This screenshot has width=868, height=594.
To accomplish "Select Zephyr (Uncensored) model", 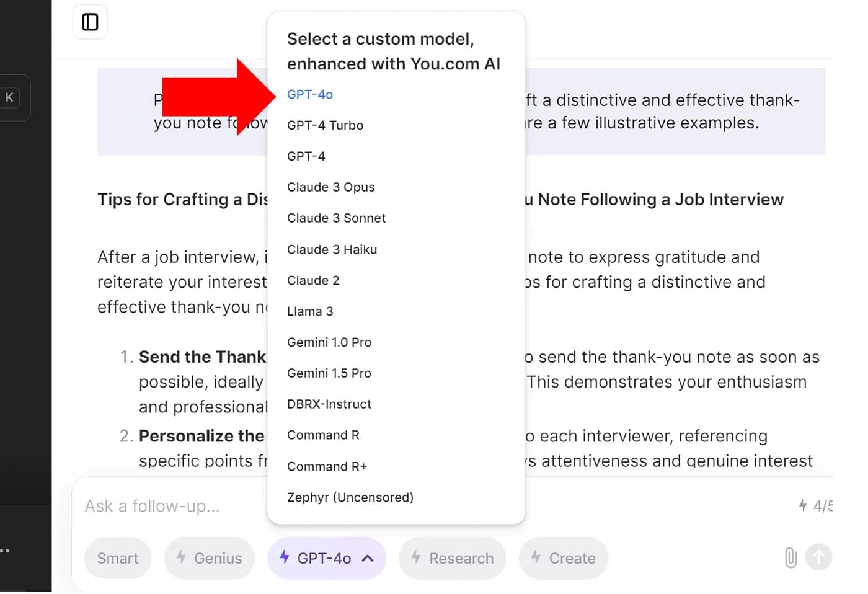I will point(350,497).
